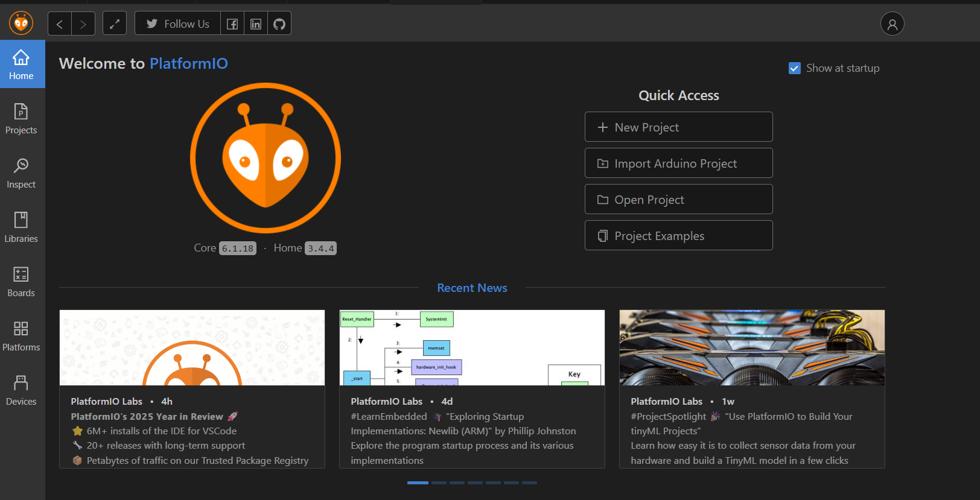Click the PlatformIO link in welcome heading
The image size is (980, 500).
click(189, 63)
